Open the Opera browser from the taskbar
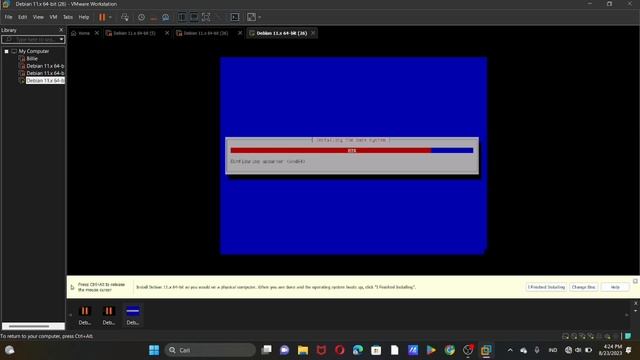Image resolution: width=640 pixels, height=360 pixels. point(340,350)
